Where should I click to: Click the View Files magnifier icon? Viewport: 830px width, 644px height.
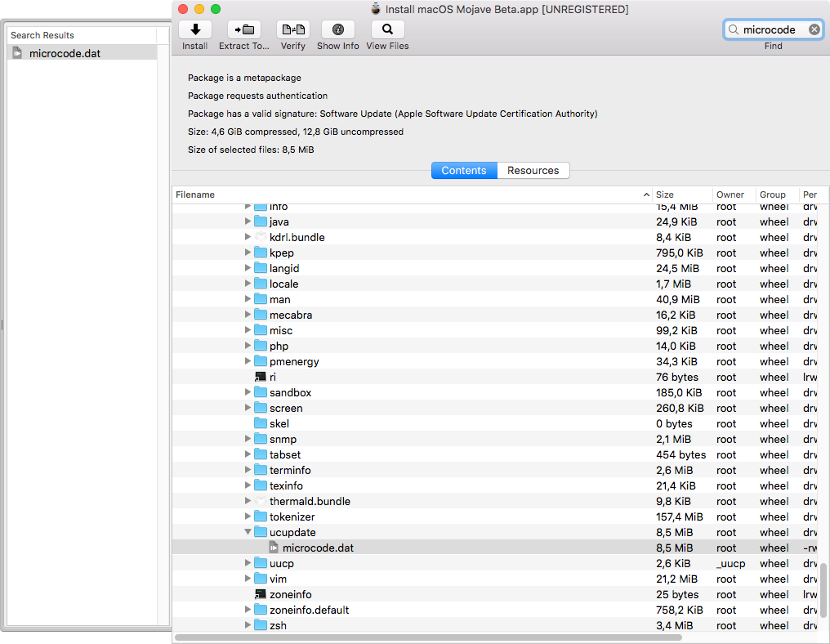pyautogui.click(x=387, y=29)
